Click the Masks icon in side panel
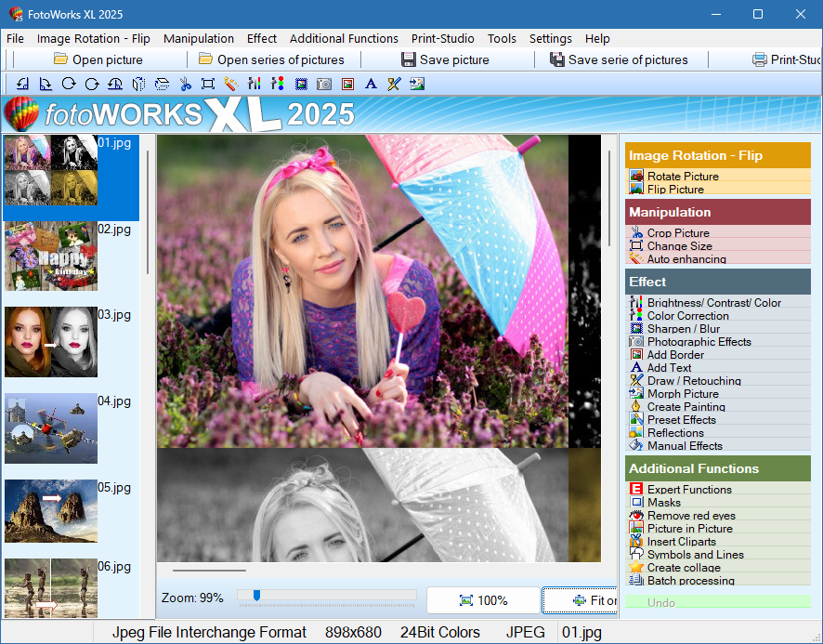823x644 pixels. (x=636, y=502)
